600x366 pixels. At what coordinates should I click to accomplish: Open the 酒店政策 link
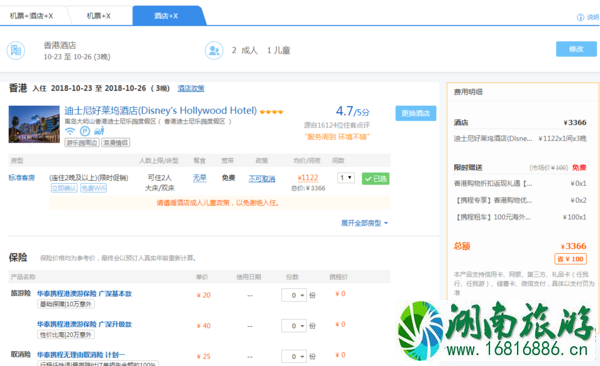191,88
